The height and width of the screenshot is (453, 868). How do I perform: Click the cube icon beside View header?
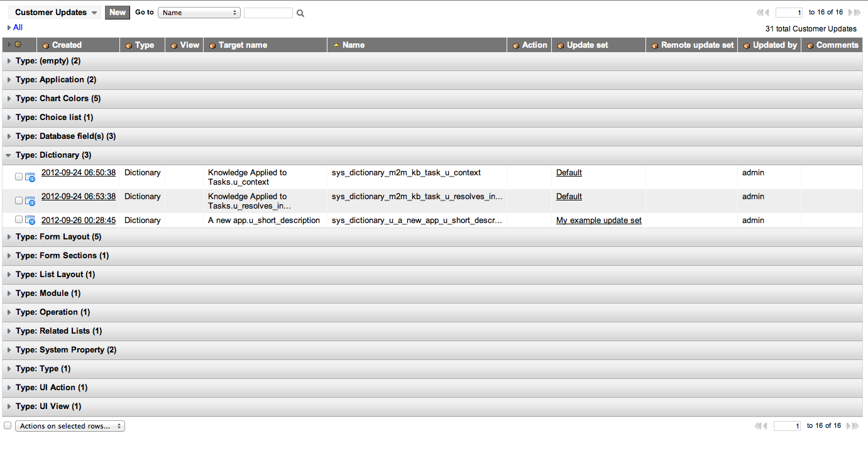tap(174, 45)
